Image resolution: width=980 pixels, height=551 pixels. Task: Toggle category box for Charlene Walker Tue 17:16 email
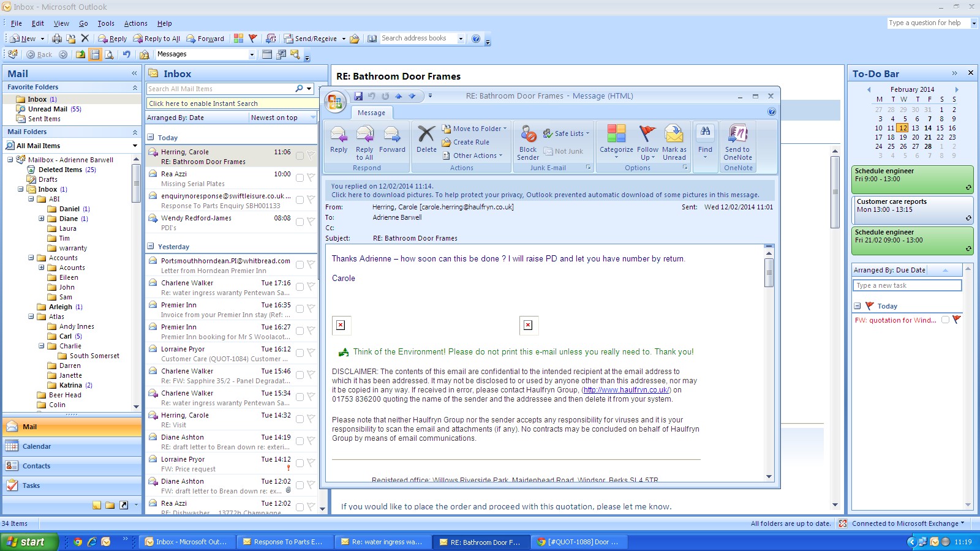(300, 287)
